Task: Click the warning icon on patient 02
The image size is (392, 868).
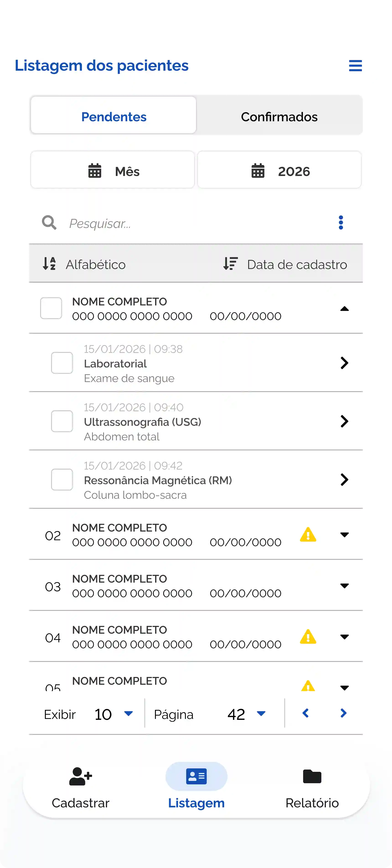Action: coord(308,535)
